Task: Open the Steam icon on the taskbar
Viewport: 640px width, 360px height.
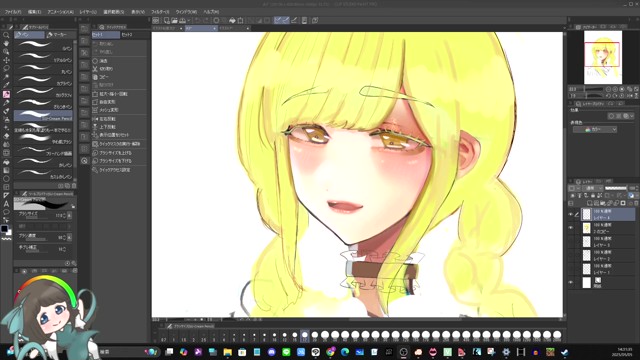Action: click(x=565, y=352)
